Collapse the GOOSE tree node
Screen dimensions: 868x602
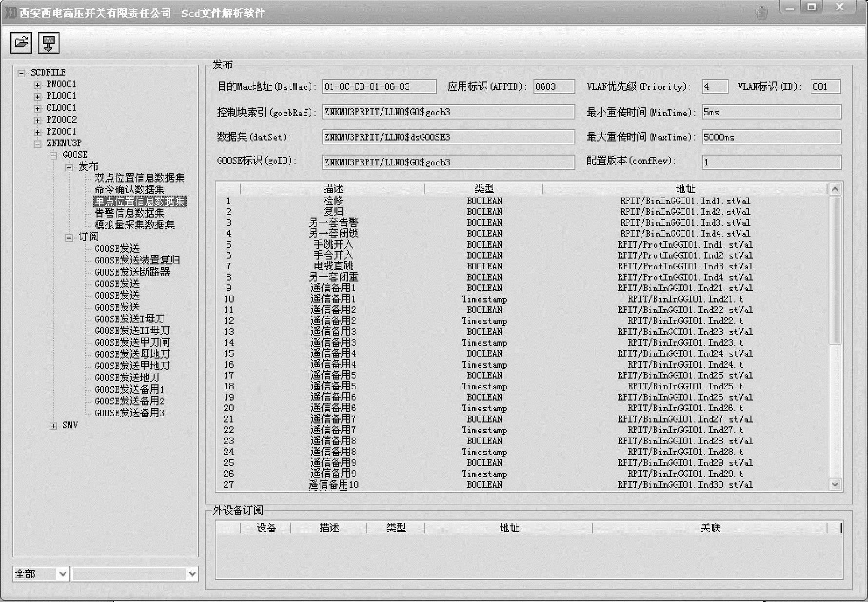coord(54,156)
